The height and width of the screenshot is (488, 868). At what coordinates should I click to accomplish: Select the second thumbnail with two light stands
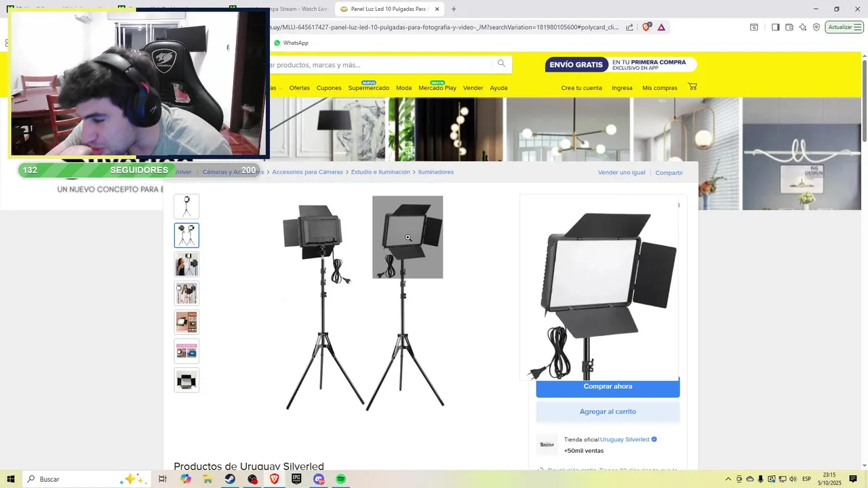click(x=186, y=235)
